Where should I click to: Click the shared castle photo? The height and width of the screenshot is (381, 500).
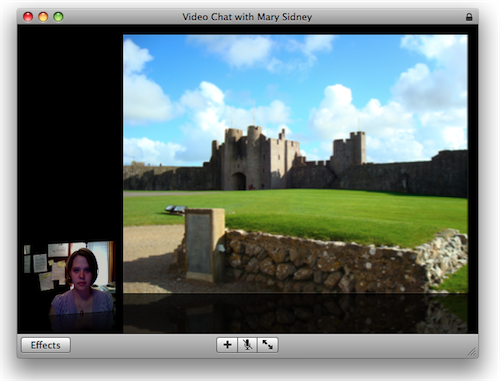[x=295, y=164]
